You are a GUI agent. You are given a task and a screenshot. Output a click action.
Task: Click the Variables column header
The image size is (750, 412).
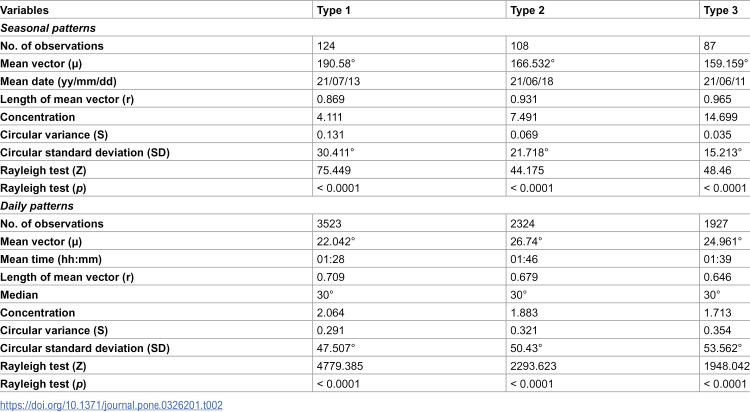(24, 10)
